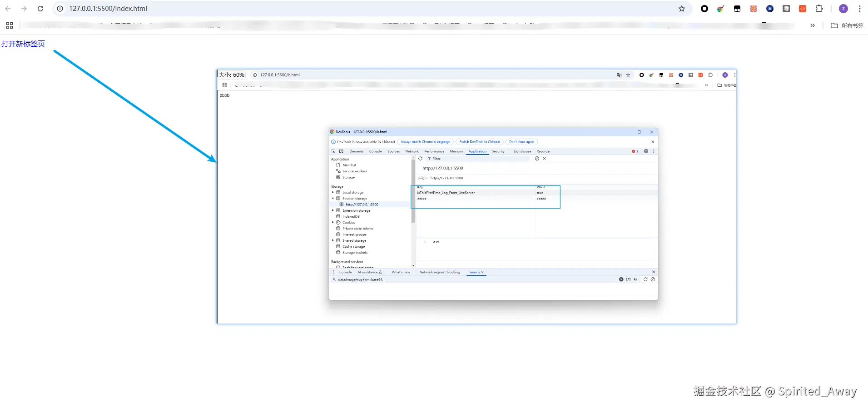The height and width of the screenshot is (409, 868).
Task: Toggle regex option in DevTools search bar
Action: (628, 279)
